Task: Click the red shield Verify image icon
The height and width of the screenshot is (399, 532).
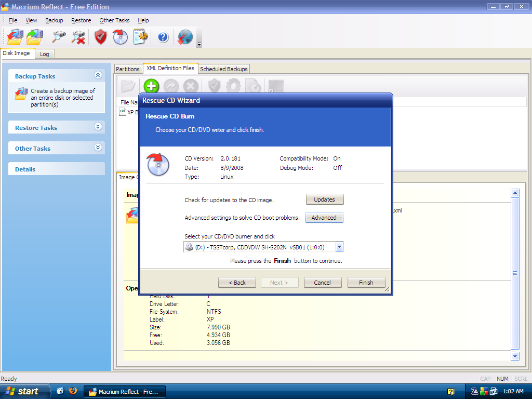Action: click(100, 37)
